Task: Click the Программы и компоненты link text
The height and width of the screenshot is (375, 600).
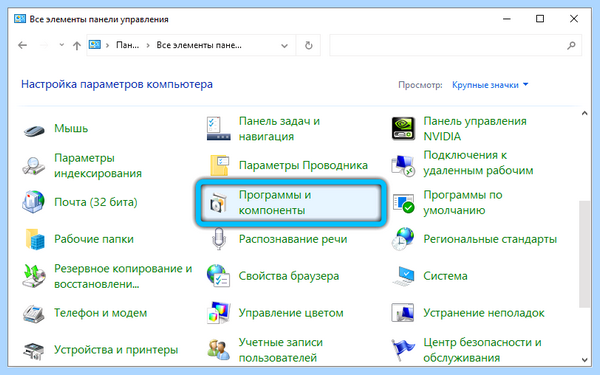Action: 274,202
